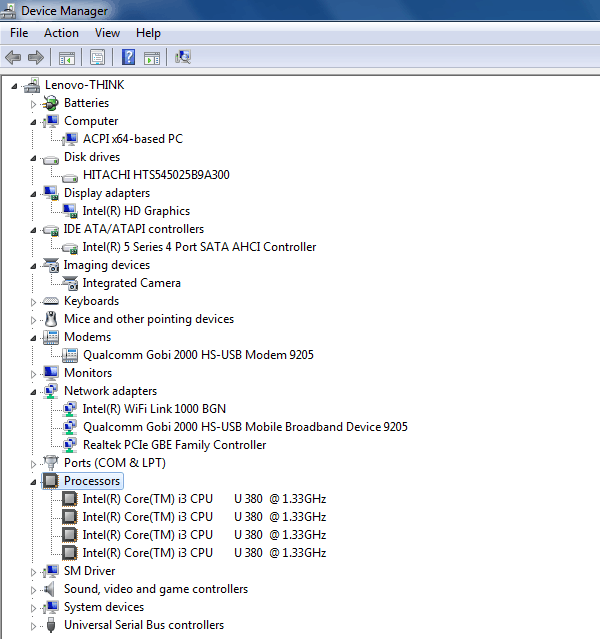Click the Qualcomm Gobi modem icon
The width and height of the screenshot is (600, 639).
(70, 355)
